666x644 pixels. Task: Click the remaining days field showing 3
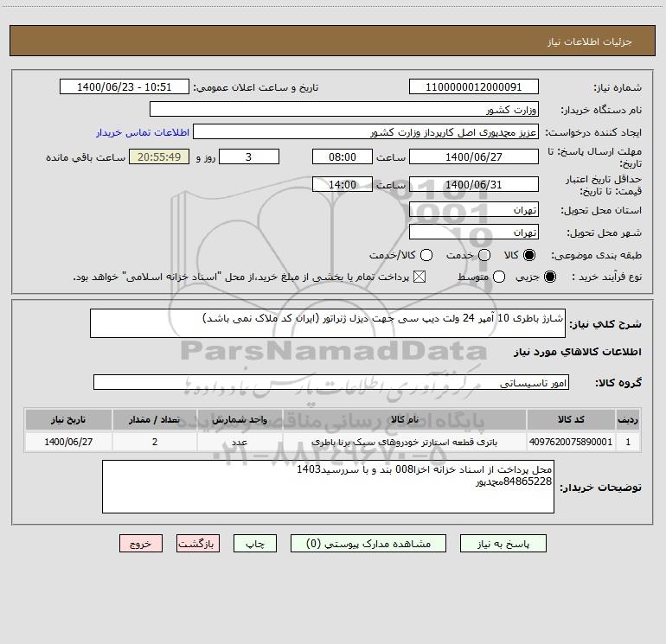[249, 156]
